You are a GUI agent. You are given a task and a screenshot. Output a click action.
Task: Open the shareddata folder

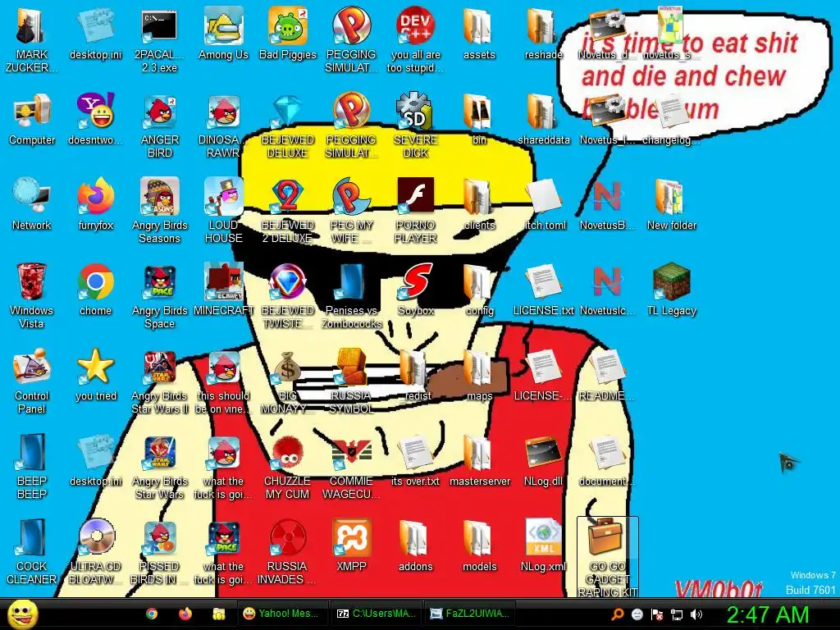pos(543,119)
